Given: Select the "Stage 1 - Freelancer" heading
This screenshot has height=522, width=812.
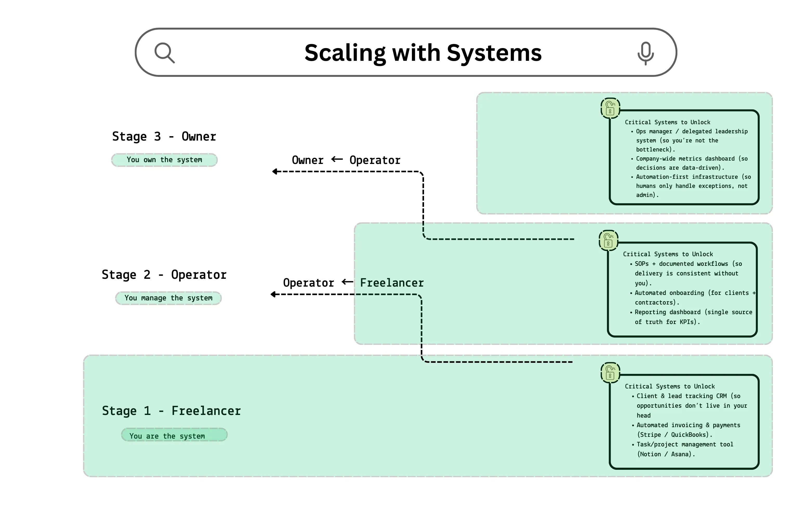Looking at the screenshot, I should coord(171,411).
